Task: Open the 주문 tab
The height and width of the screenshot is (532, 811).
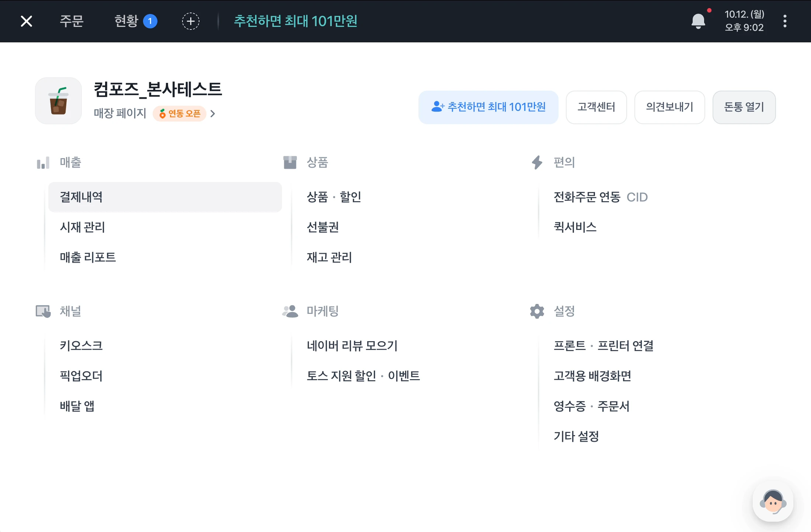Action: 72,21
